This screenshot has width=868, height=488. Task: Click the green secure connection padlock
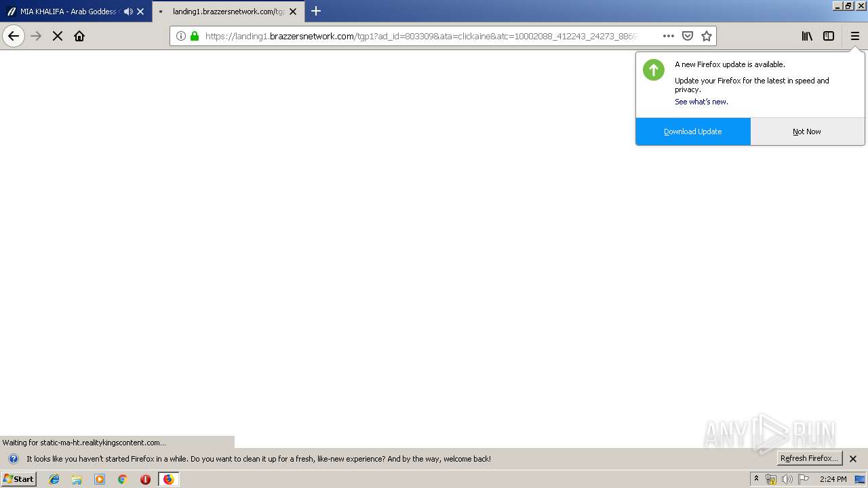pyautogui.click(x=195, y=36)
